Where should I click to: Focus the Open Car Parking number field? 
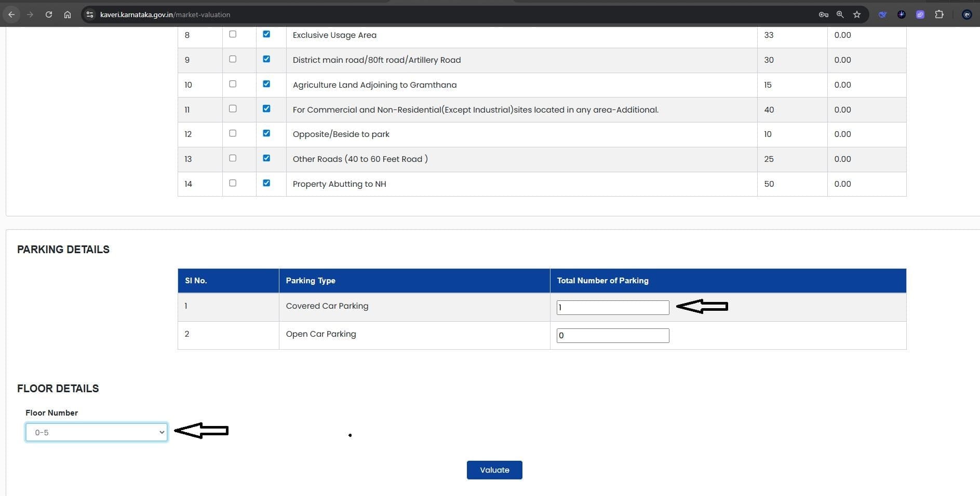pyautogui.click(x=613, y=336)
